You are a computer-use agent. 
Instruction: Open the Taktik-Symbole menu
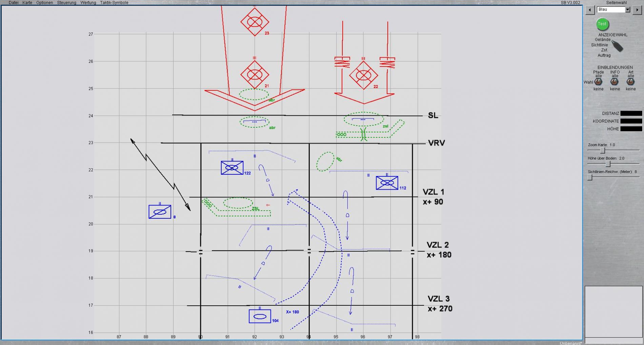pyautogui.click(x=114, y=2)
